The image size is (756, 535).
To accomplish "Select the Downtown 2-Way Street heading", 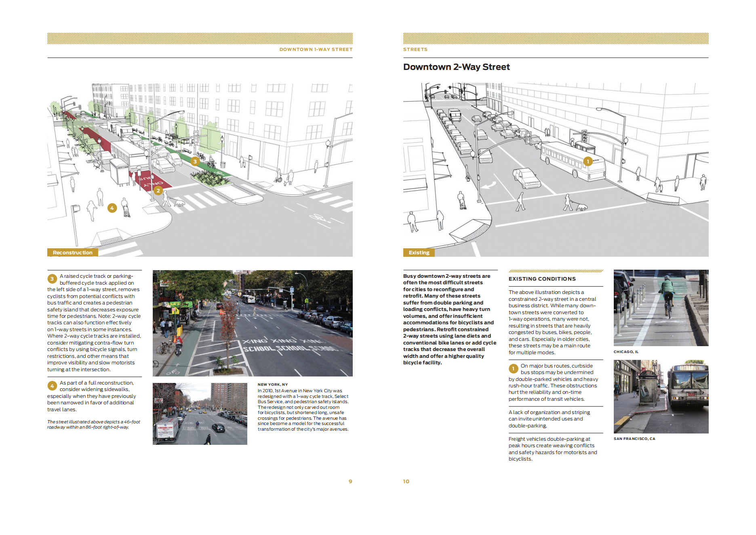I will click(456, 67).
